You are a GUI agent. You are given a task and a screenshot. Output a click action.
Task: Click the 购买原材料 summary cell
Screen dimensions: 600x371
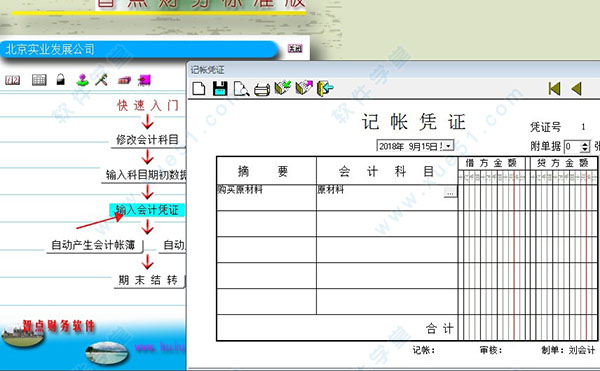point(266,197)
